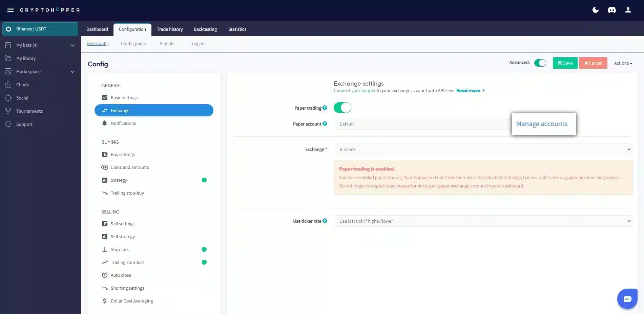Switch to the Configuration tab
The image size is (644, 314).
[x=132, y=29]
